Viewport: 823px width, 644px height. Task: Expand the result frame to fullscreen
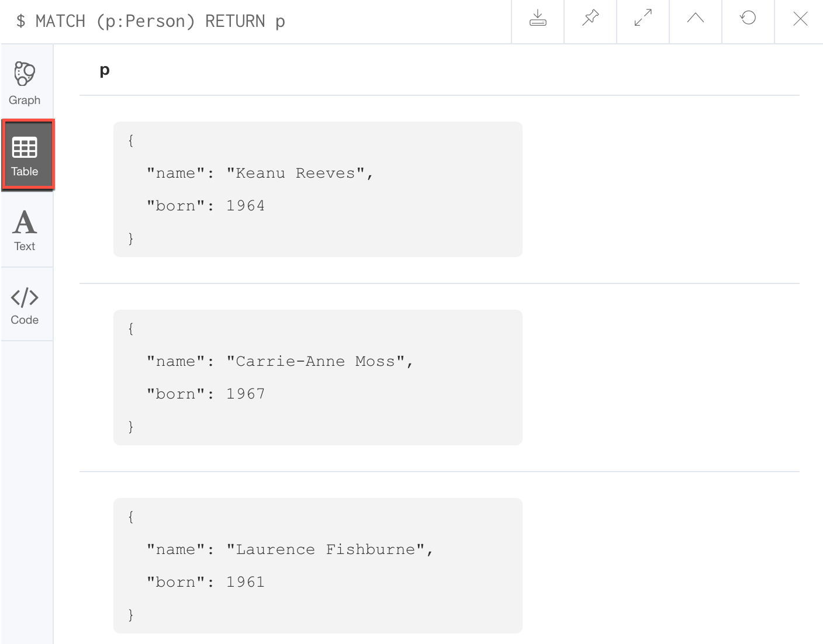click(642, 19)
